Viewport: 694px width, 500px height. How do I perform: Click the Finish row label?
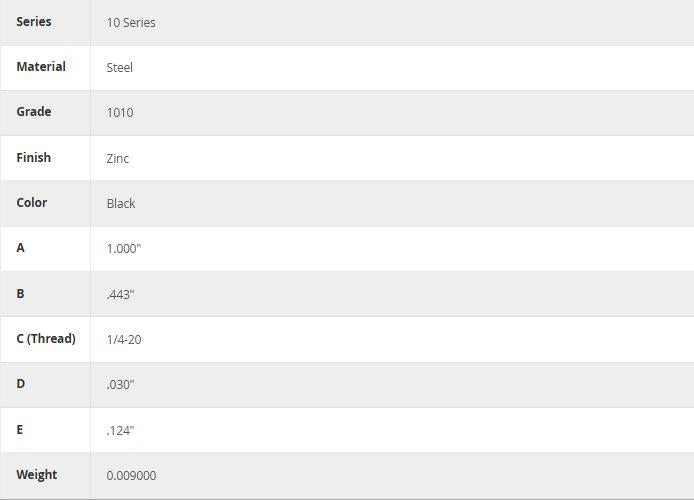[x=34, y=157]
